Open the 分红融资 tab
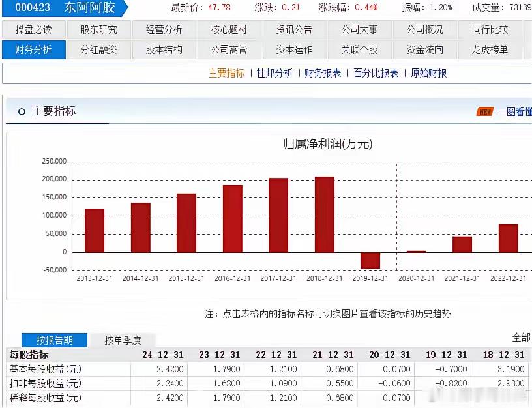This screenshot has width=532, height=408. click(98, 50)
